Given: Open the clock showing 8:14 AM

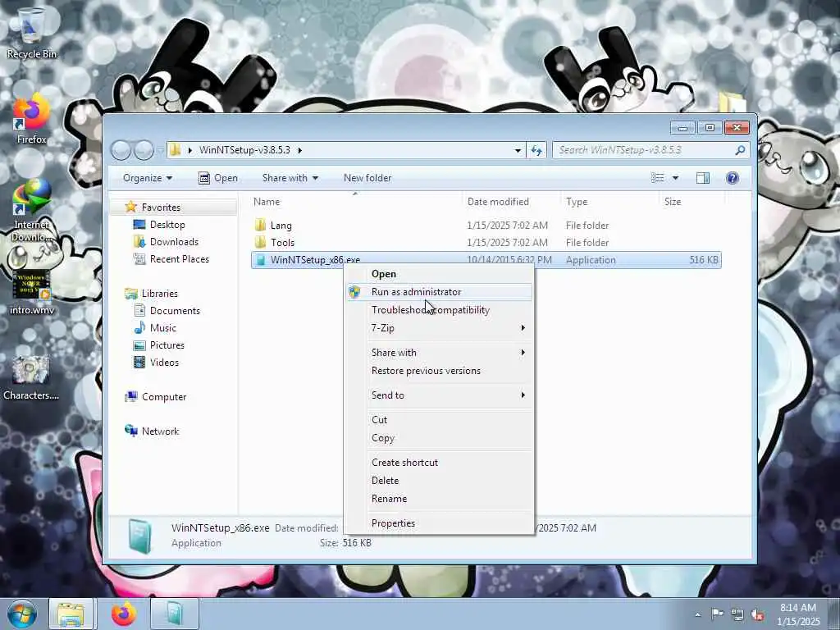Looking at the screenshot, I should [798, 614].
